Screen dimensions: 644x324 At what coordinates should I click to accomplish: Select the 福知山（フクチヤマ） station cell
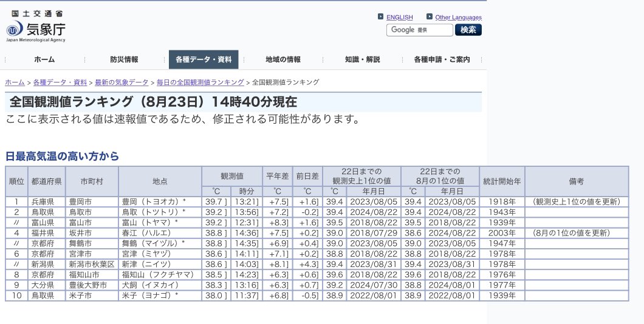click(x=160, y=275)
